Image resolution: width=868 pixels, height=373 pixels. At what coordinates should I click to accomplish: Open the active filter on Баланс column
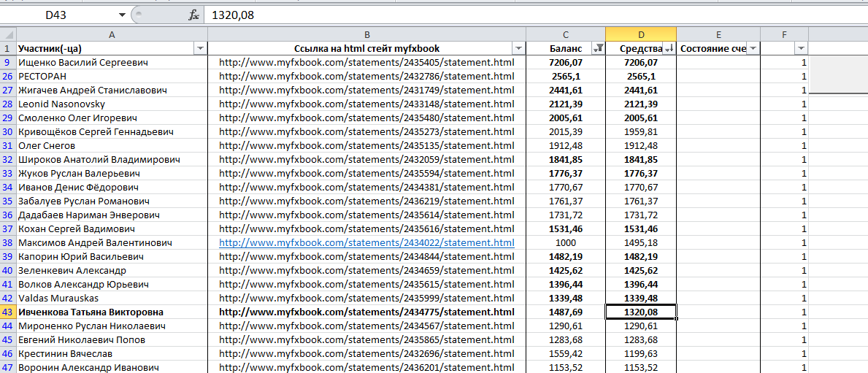pos(599,49)
